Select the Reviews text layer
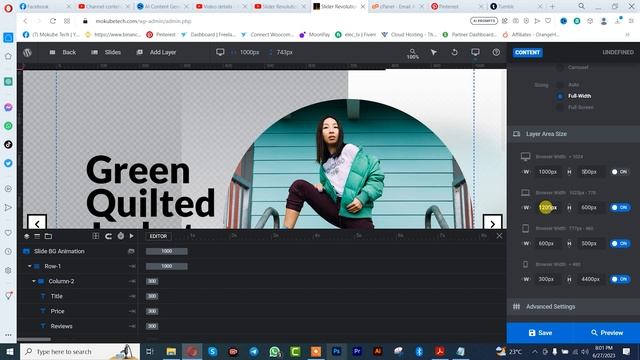 tap(61, 326)
